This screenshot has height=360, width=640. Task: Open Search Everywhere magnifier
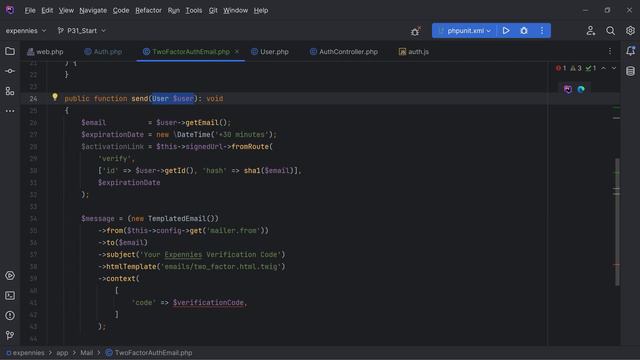click(x=610, y=31)
